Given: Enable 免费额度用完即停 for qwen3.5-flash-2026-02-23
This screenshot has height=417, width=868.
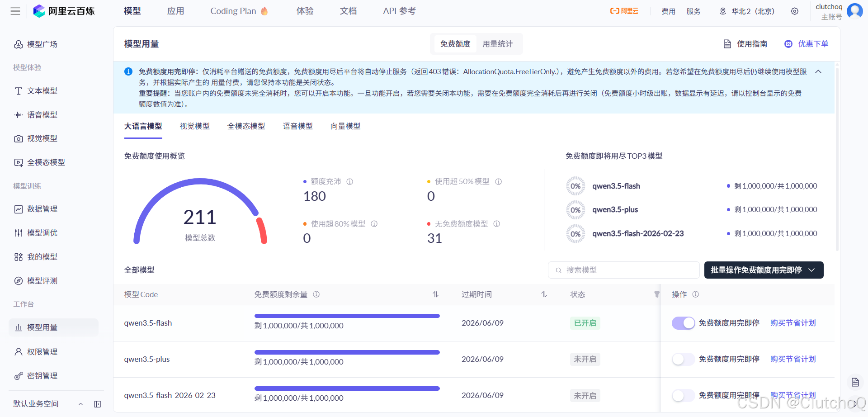Looking at the screenshot, I should (x=683, y=396).
